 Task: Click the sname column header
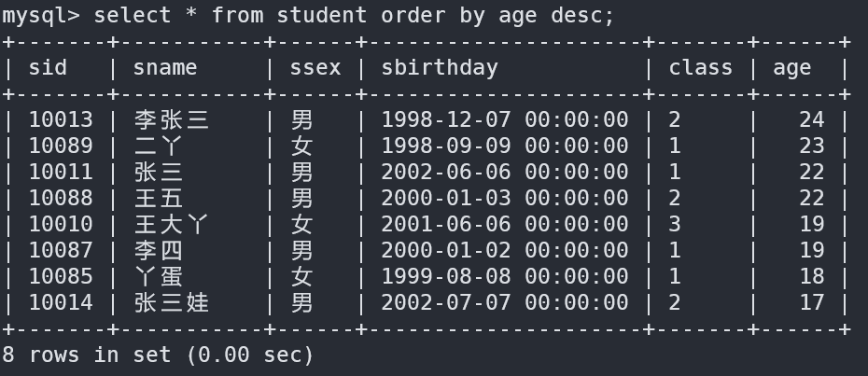(165, 67)
